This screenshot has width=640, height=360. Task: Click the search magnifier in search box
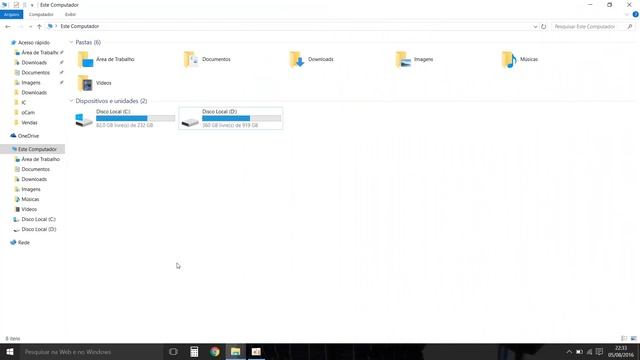click(630, 27)
